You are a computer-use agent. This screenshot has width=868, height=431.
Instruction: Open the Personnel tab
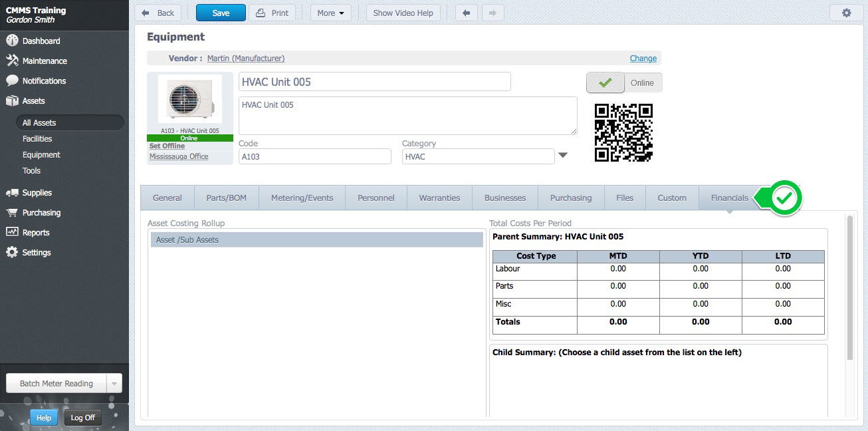click(x=376, y=198)
